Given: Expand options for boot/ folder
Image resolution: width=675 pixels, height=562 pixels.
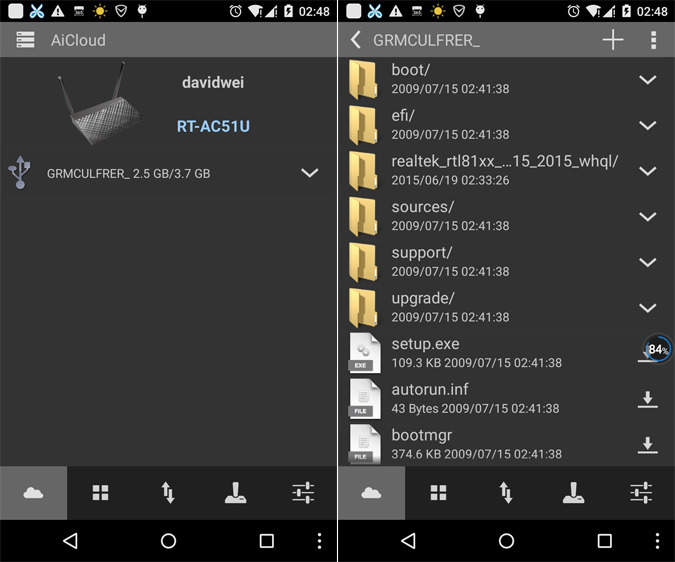Looking at the screenshot, I should [647, 80].
